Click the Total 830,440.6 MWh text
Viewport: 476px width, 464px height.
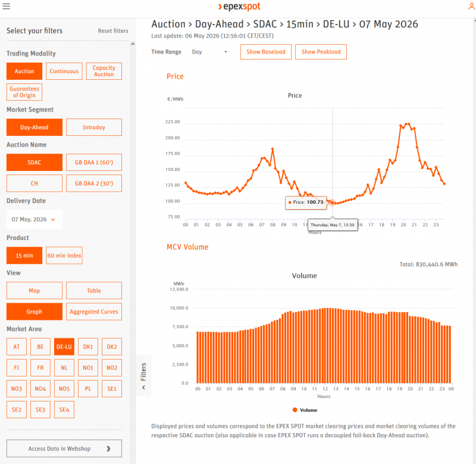coord(428,264)
